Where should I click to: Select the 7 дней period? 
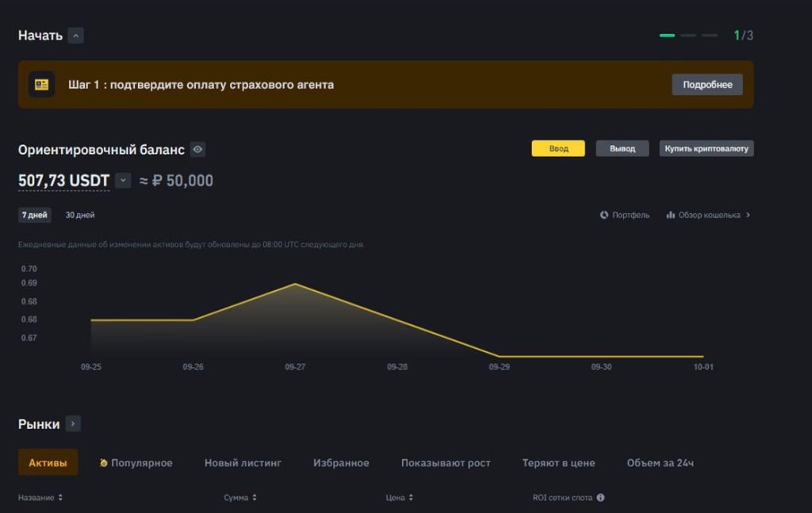point(35,215)
